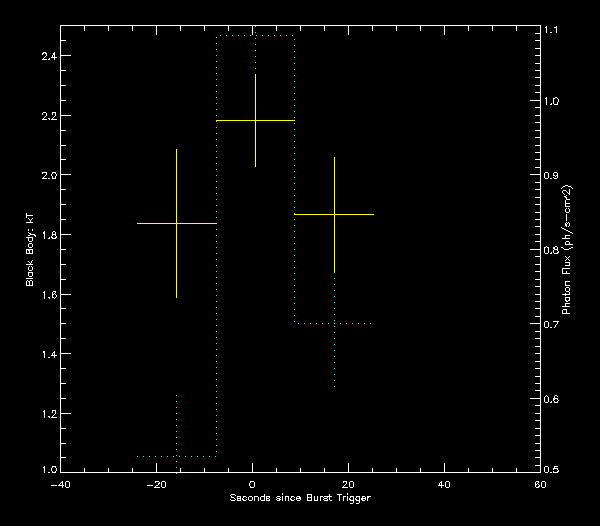Click the center data point at 2.18 kT
This screenshot has width=600, height=526.
point(255,120)
